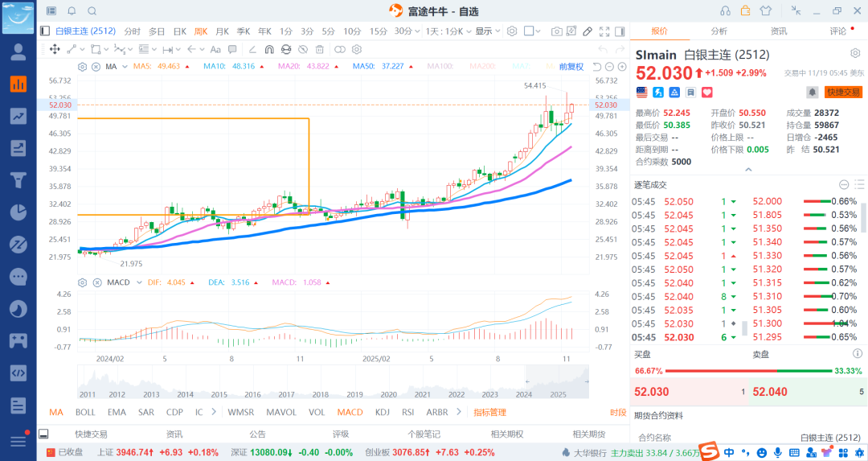
Task: Open the chart settings gear in top toolbar
Action: (512, 31)
